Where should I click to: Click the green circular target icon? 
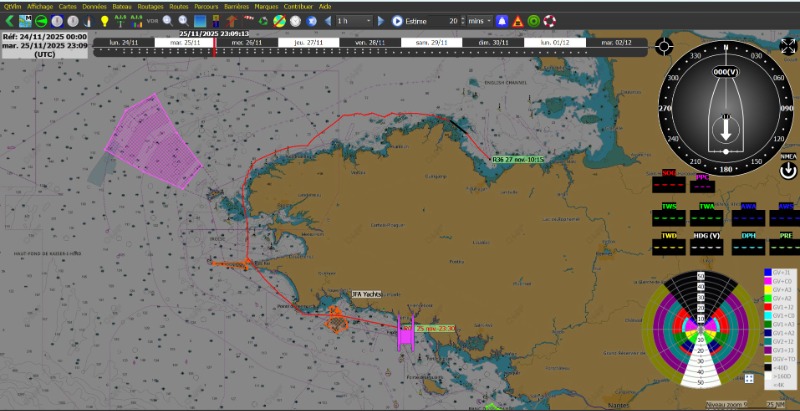[x=534, y=20]
